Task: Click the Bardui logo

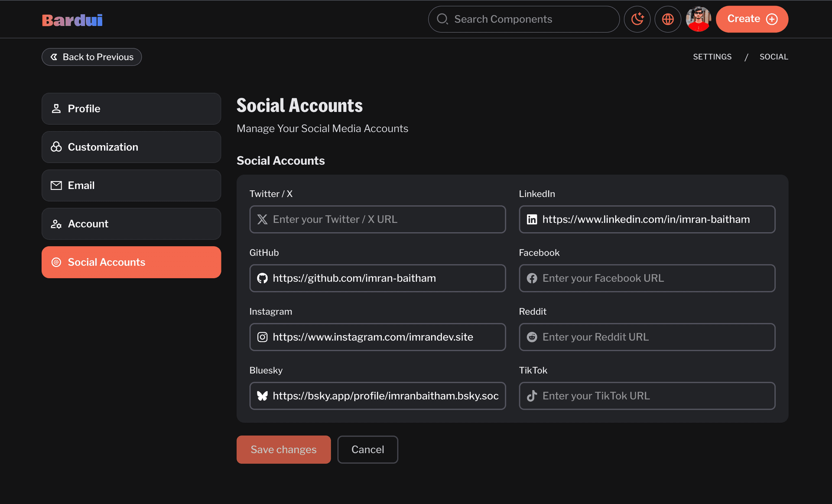Action: click(x=72, y=20)
